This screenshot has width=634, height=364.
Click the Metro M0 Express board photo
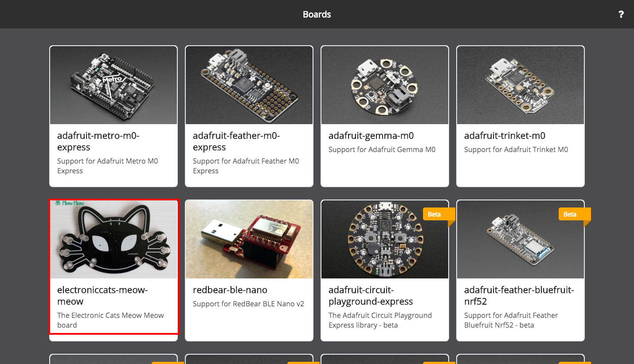(113, 84)
